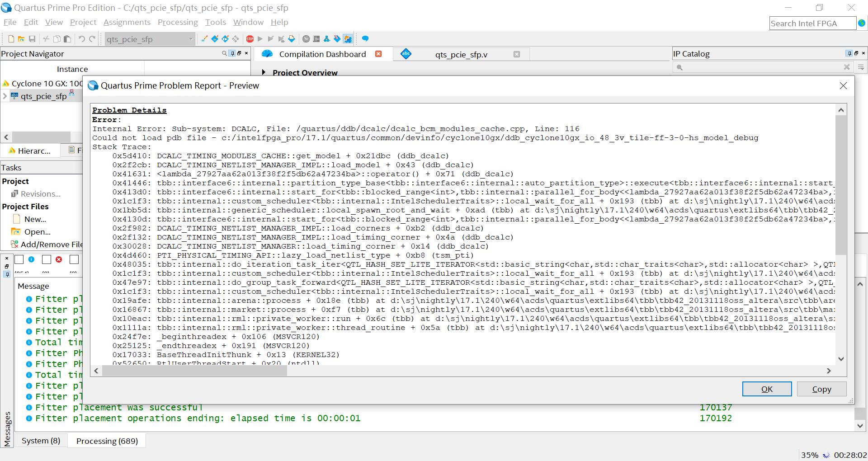Click the New File toolbar icon
This screenshot has height=461, width=868.
pyautogui.click(x=11, y=39)
